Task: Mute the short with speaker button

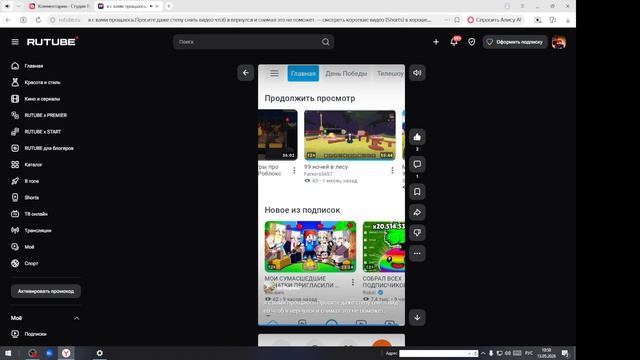Action: [417, 73]
